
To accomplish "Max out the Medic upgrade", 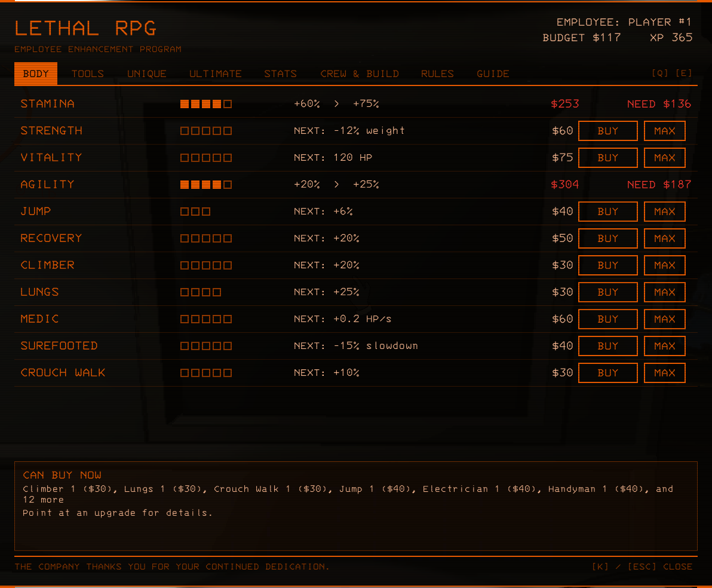I will click(664, 319).
